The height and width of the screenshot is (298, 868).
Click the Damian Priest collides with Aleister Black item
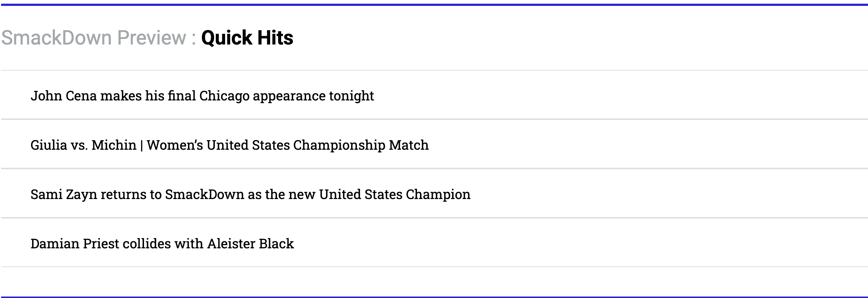[162, 244]
